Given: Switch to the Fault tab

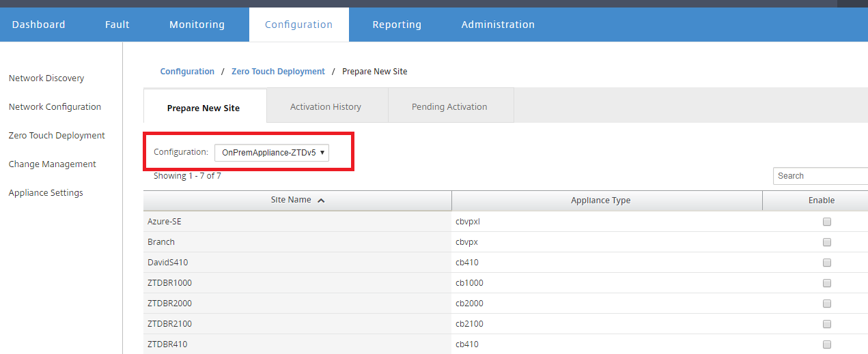Looking at the screenshot, I should (x=117, y=25).
